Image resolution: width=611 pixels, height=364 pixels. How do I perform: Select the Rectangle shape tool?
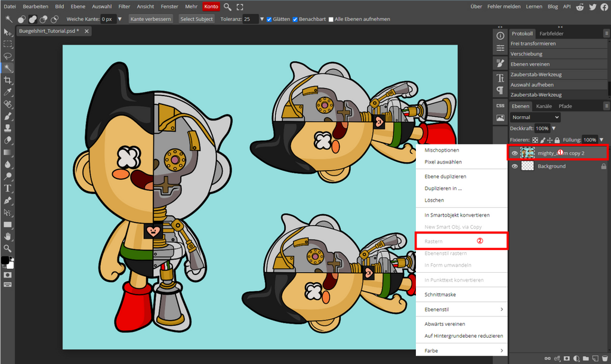tap(7, 224)
